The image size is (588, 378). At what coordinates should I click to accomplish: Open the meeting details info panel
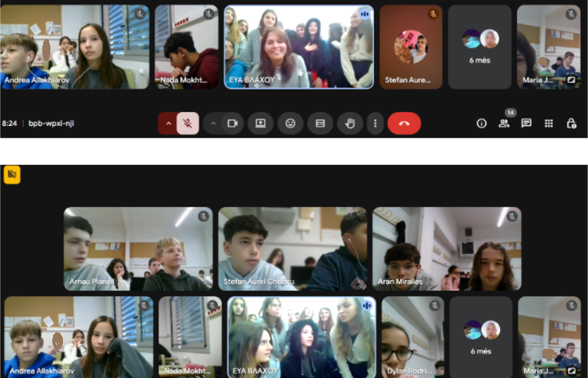pyautogui.click(x=481, y=123)
